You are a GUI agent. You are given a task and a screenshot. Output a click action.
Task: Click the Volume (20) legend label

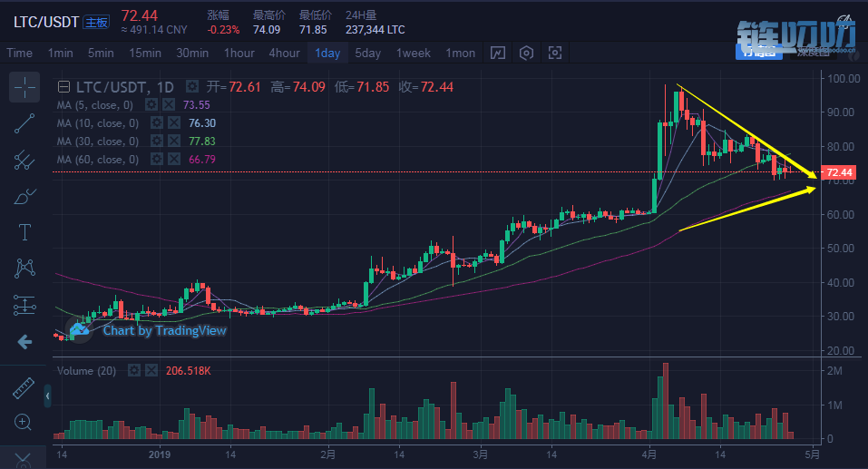86,370
